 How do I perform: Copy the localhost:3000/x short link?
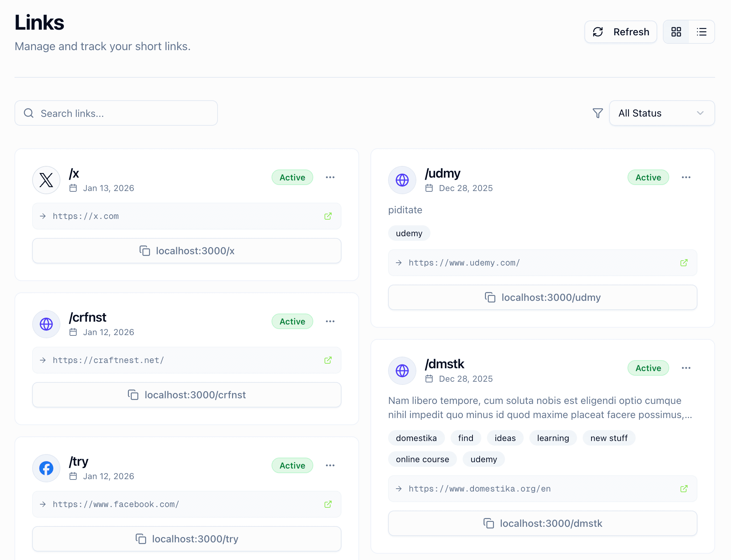186,251
